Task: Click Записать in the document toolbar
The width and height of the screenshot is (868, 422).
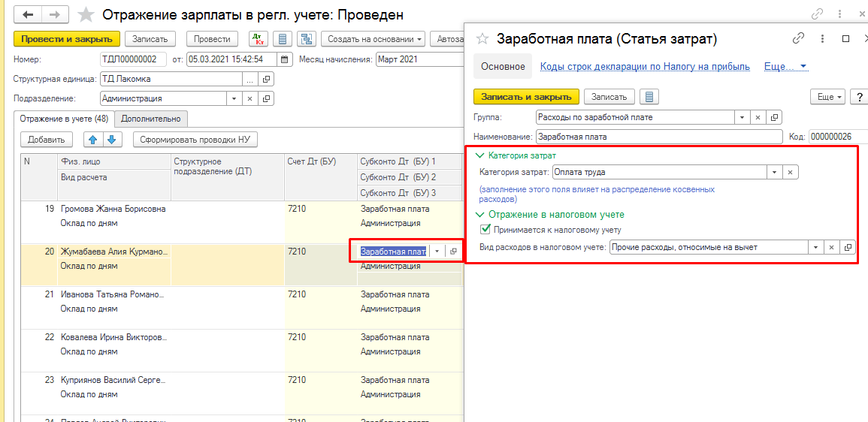Action: click(x=150, y=39)
